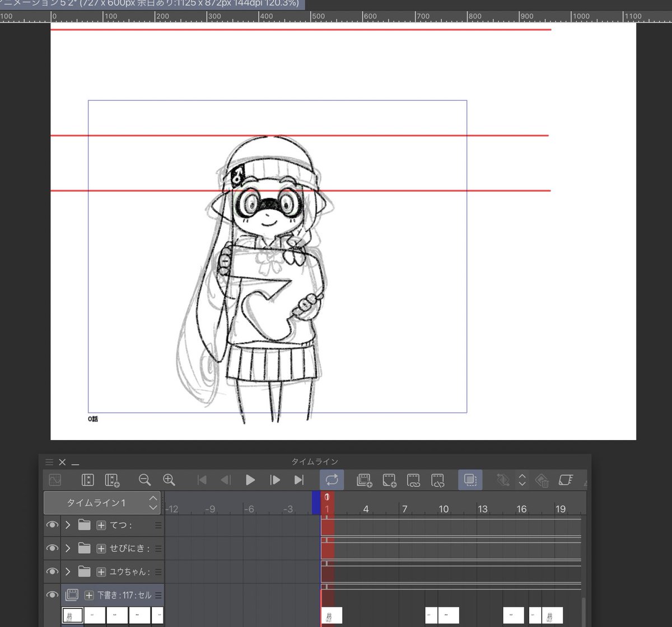Image resolution: width=672 pixels, height=627 pixels.
Task: Click the zoom in timeline magnifier icon
Action: pyautogui.click(x=169, y=480)
